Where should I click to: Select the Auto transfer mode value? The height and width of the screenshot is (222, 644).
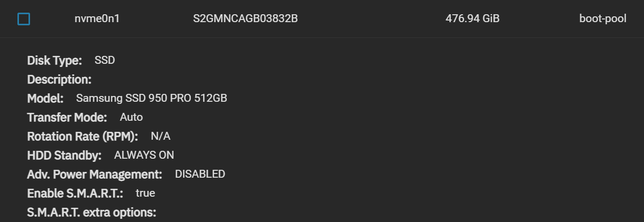click(131, 118)
